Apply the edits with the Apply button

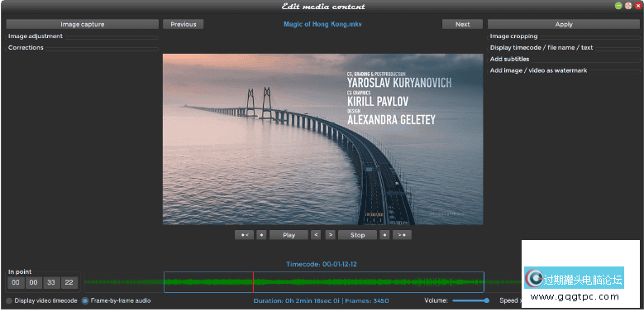point(564,24)
